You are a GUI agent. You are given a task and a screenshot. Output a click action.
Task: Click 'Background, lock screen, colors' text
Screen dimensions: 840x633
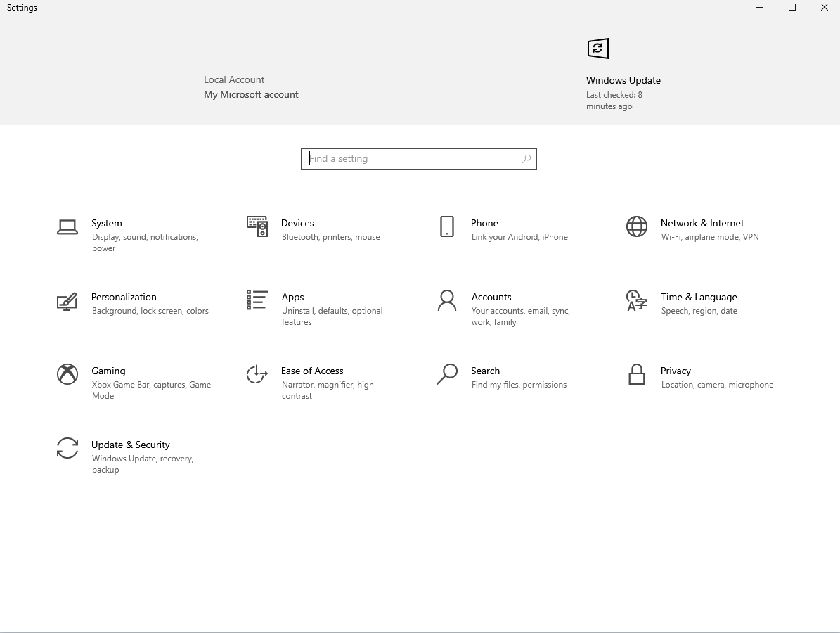coord(150,311)
